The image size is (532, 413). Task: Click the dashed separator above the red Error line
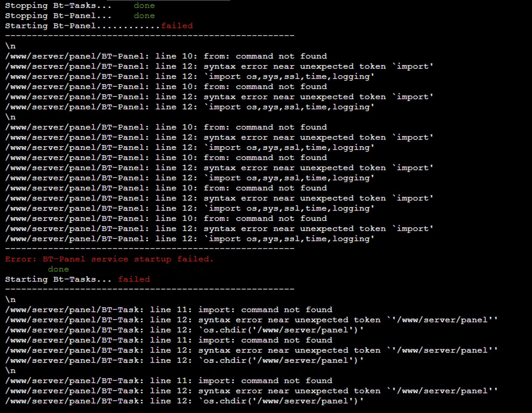tap(150, 249)
